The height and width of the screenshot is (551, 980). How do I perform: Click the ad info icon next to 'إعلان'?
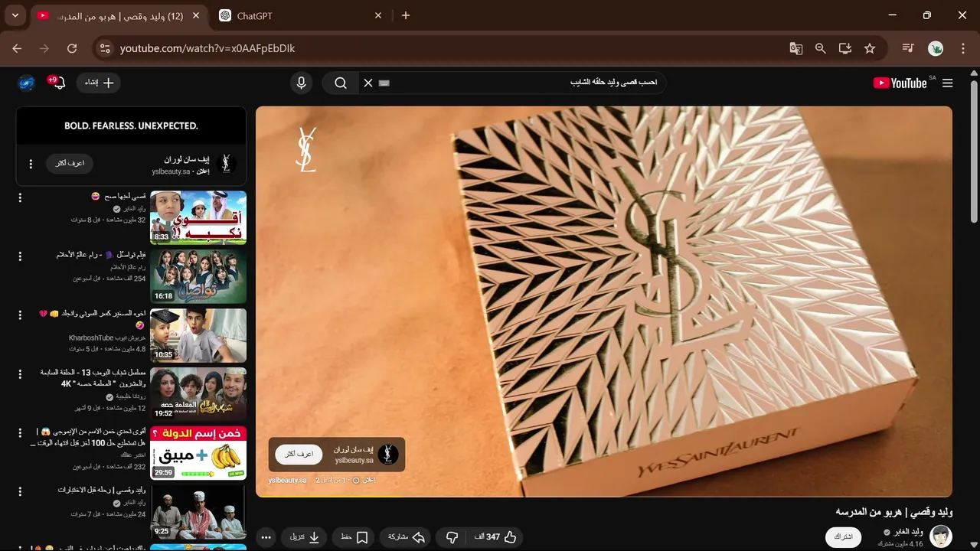pos(356,480)
